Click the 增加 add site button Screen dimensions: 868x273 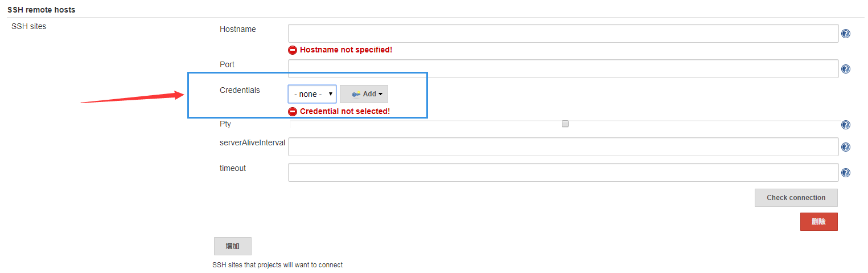click(232, 246)
